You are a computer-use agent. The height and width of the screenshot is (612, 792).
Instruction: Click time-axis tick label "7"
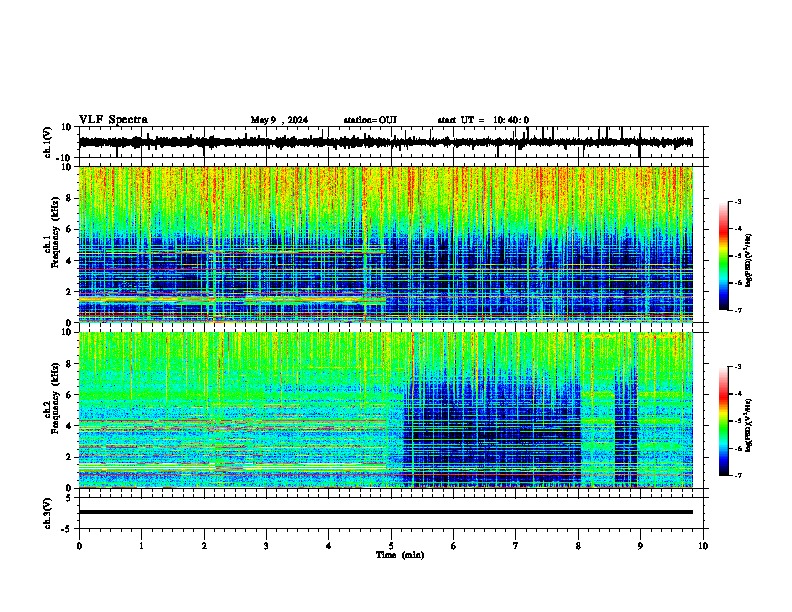(x=516, y=546)
